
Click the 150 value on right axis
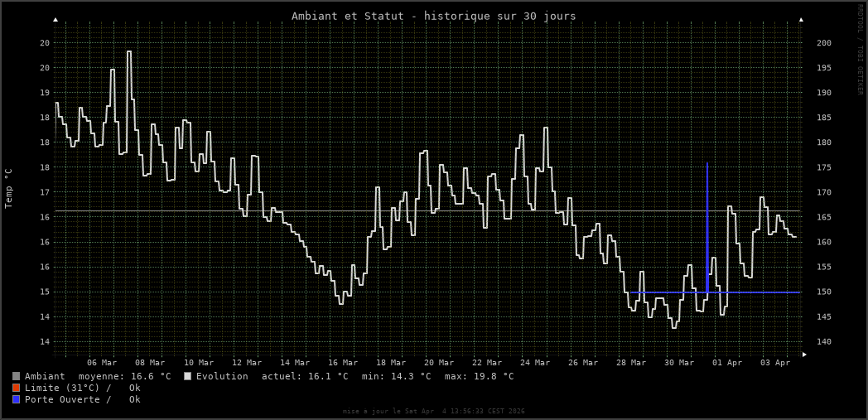824,292
